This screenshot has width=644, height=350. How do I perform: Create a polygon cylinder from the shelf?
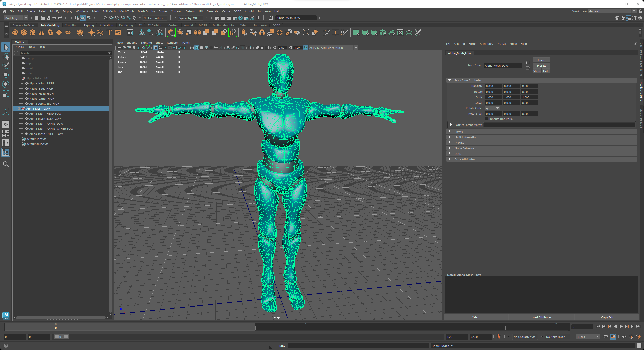pos(33,33)
